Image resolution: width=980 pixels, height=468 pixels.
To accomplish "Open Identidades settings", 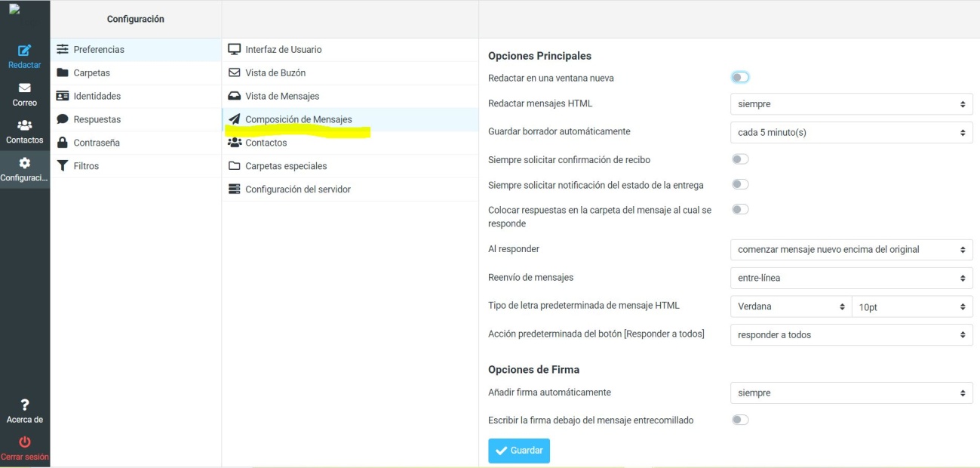I will (x=97, y=97).
